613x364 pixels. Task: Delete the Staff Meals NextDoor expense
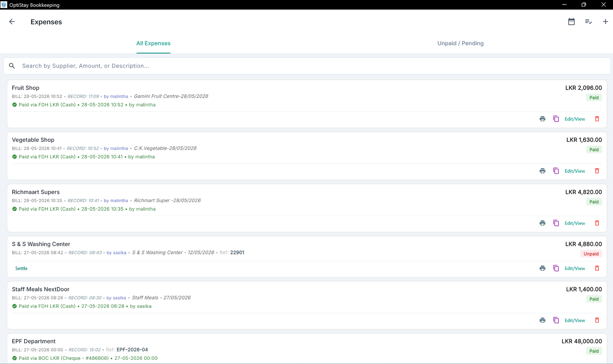(x=597, y=320)
